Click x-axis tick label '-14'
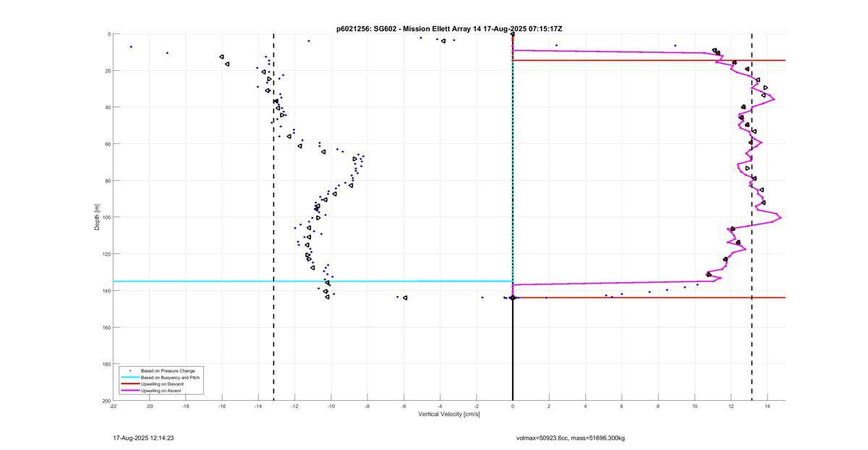Viewport: 868px width, 450px height. coord(258,406)
